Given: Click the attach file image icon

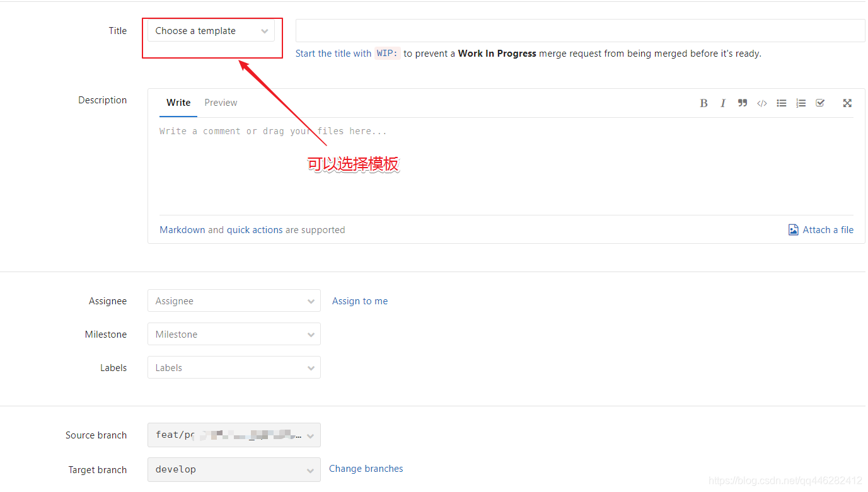Looking at the screenshot, I should [794, 230].
